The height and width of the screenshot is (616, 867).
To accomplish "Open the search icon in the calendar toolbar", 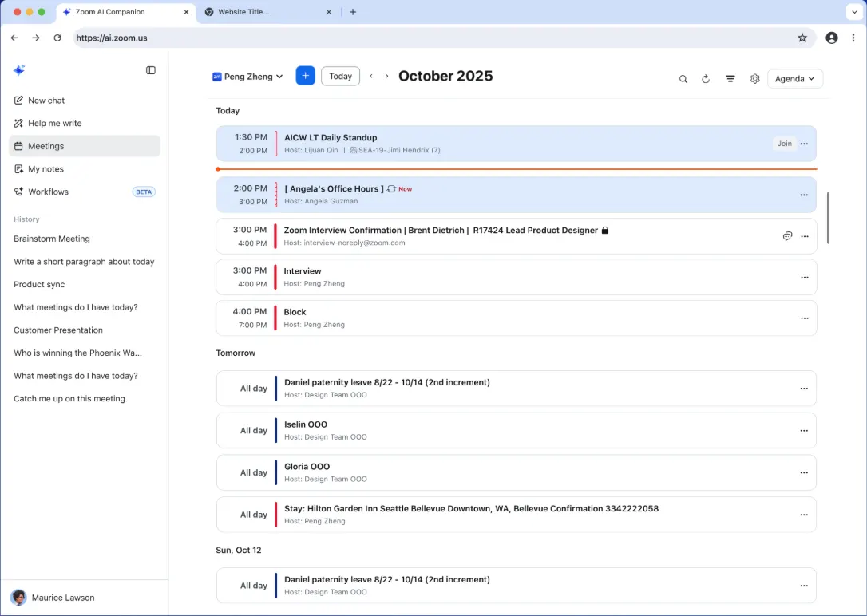I will click(683, 78).
